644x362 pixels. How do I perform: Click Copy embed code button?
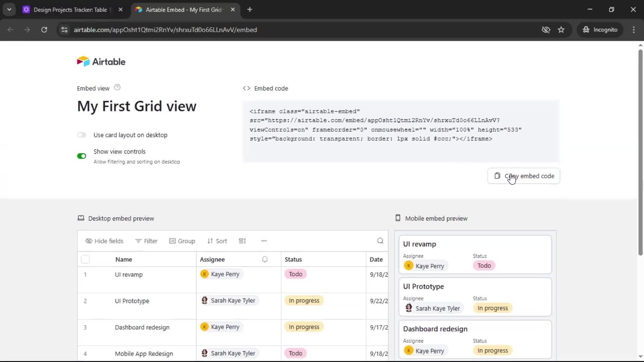click(524, 176)
